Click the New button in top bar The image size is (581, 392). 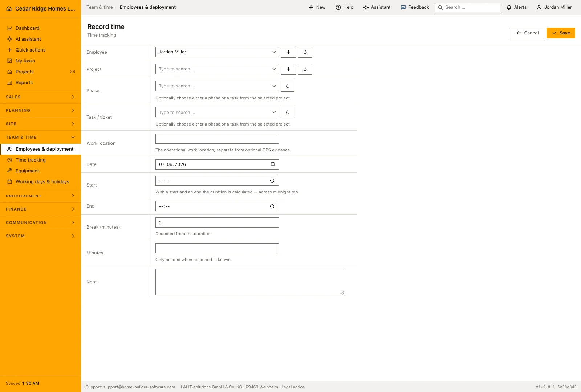coord(317,7)
